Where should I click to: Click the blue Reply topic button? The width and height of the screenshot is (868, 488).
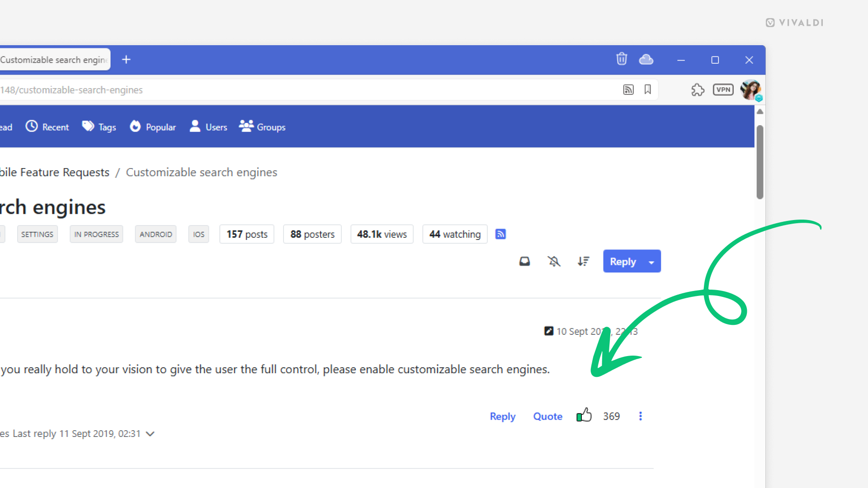click(623, 261)
